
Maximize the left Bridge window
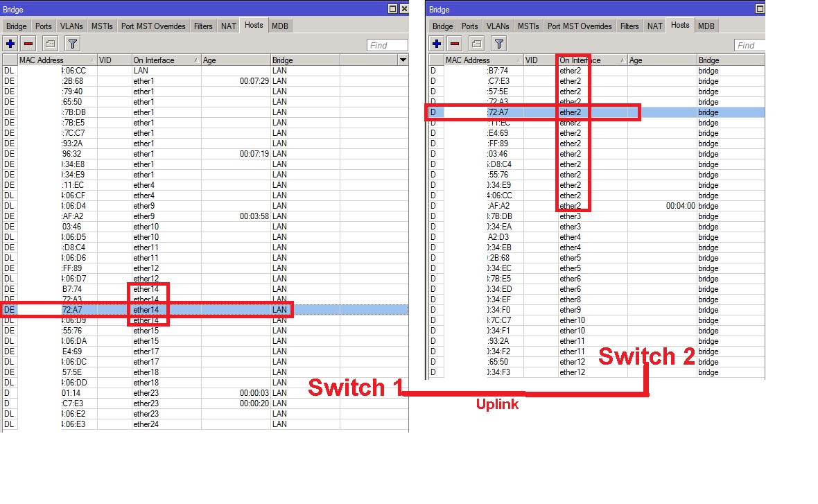tap(393, 9)
